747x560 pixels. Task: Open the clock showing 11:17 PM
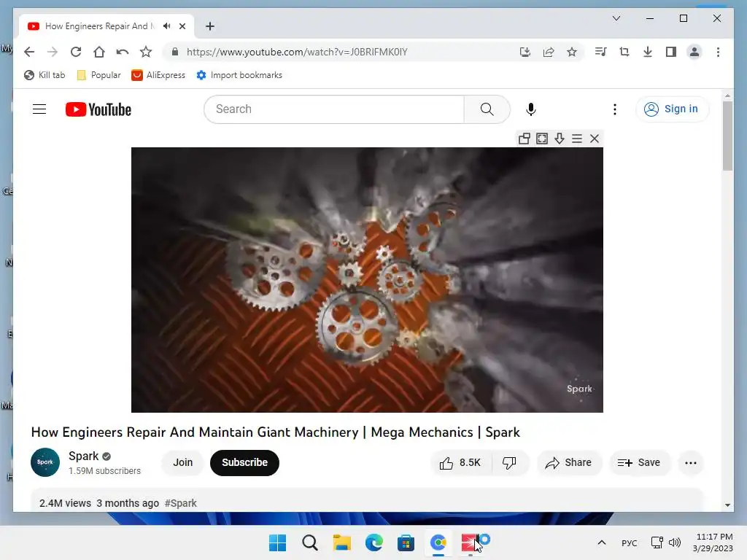[x=713, y=542]
